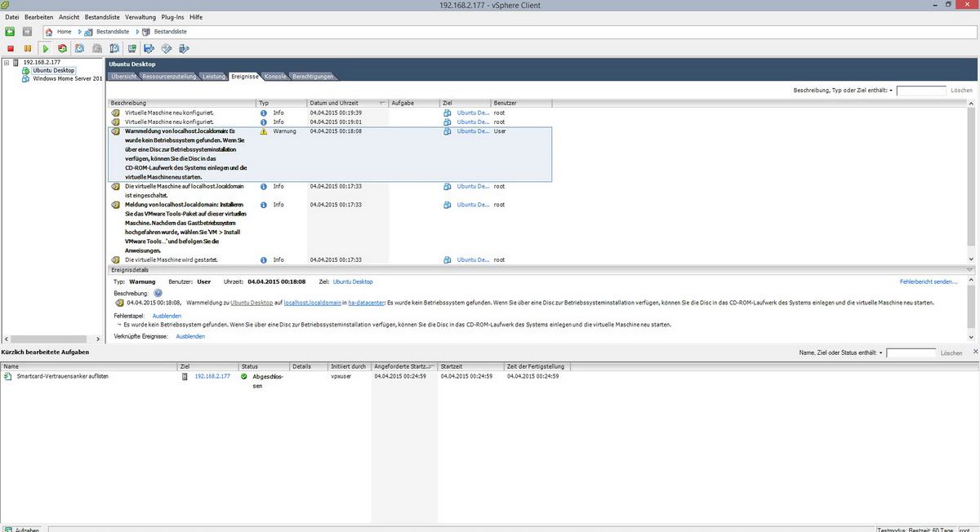Switch to the Leistung tab
980x532 pixels.
click(214, 77)
